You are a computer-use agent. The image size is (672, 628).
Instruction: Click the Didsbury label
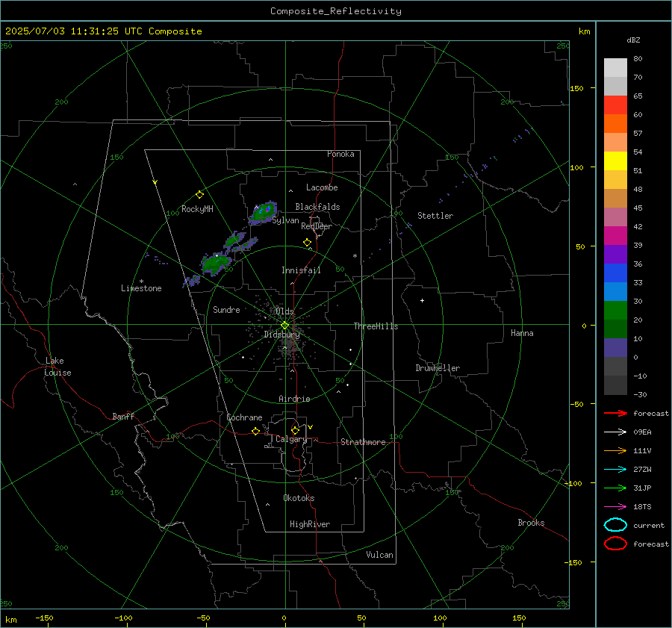pyautogui.click(x=281, y=335)
